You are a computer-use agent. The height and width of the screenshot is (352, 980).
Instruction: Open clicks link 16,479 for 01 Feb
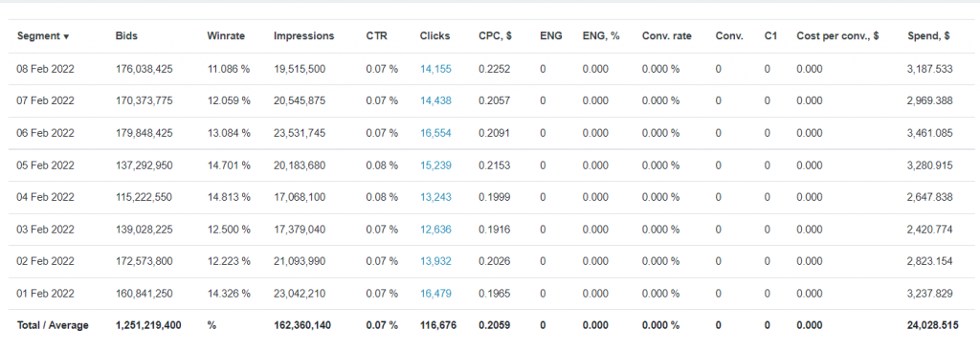pyautogui.click(x=435, y=294)
